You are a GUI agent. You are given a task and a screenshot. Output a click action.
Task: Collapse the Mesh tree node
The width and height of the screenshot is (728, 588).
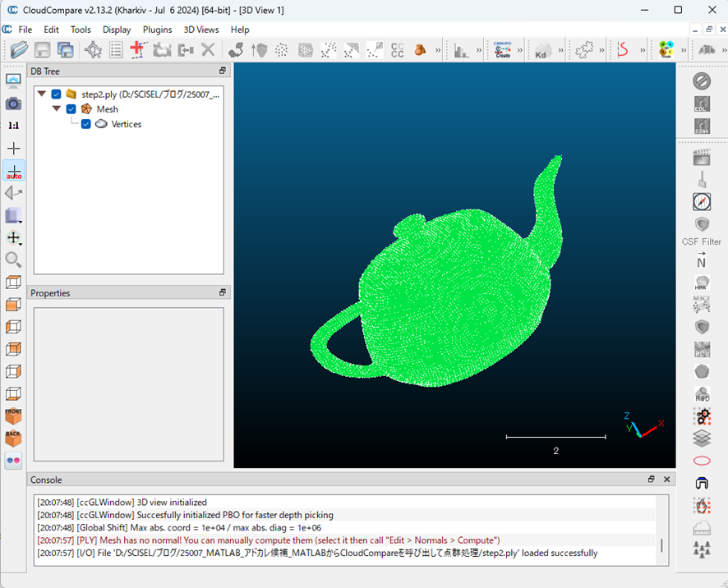[57, 108]
